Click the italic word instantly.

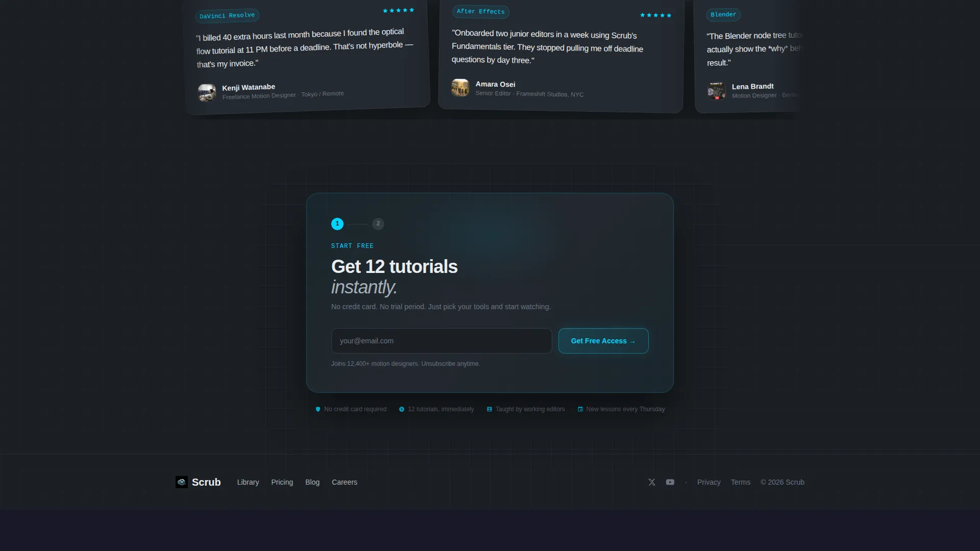click(x=364, y=287)
